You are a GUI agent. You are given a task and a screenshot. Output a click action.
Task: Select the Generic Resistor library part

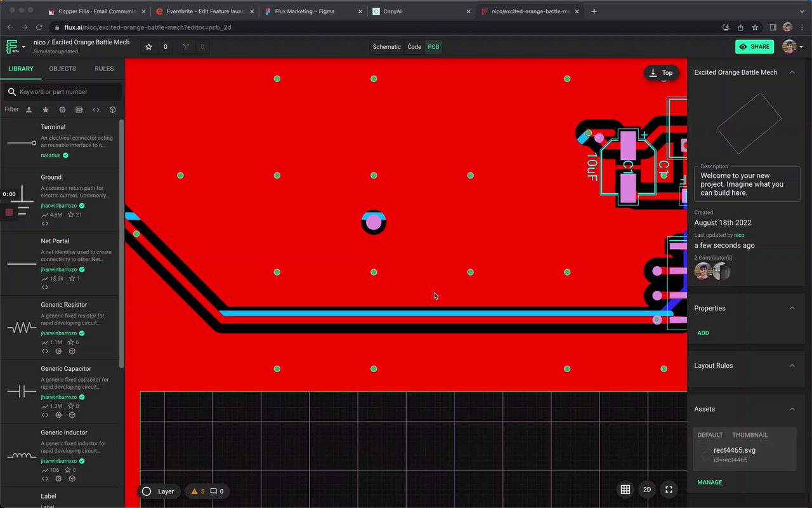[x=60, y=327]
